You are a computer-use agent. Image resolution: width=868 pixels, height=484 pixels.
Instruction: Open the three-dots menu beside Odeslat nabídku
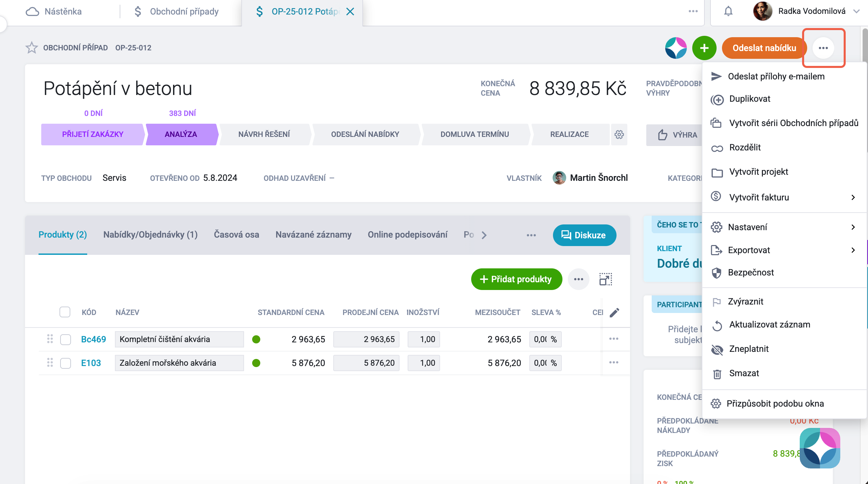(823, 48)
